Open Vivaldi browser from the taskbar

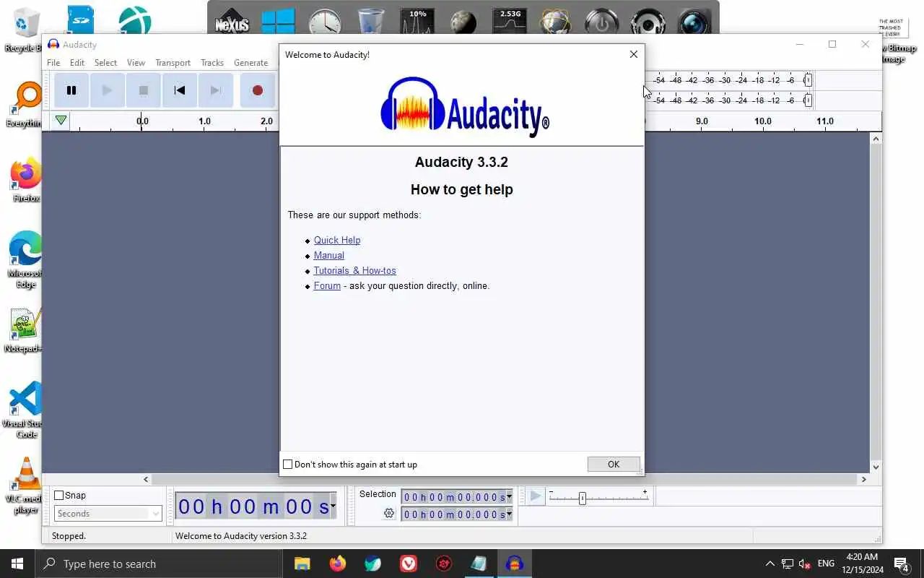[408, 564]
